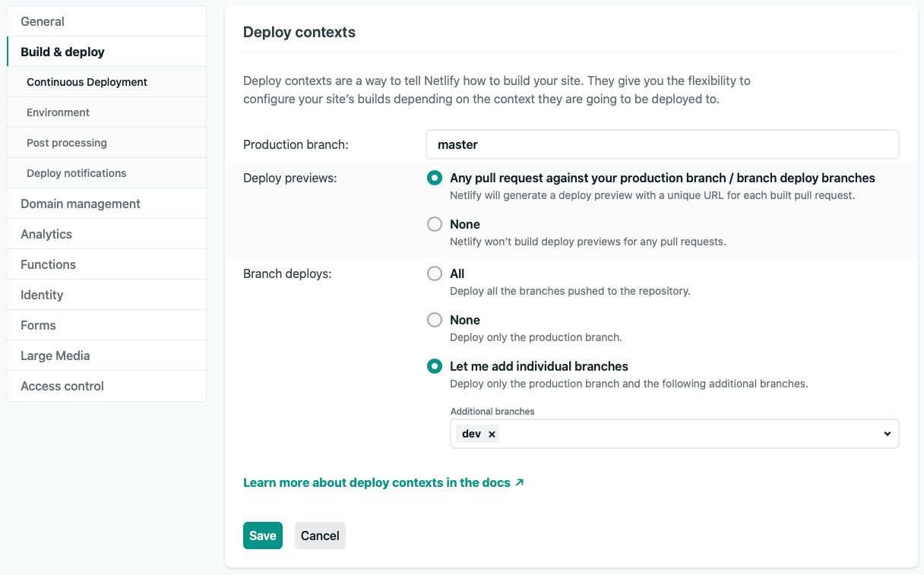Remove the dev branch tag

click(492, 434)
